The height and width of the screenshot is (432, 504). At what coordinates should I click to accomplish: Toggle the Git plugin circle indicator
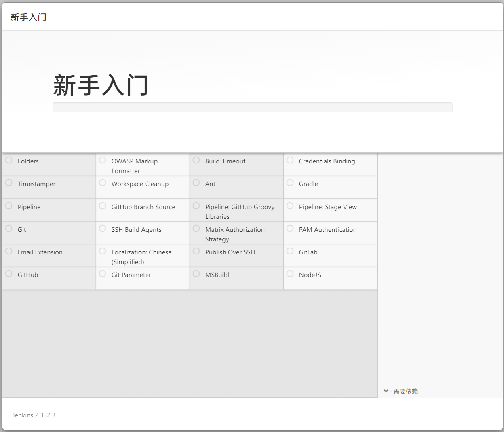point(9,229)
